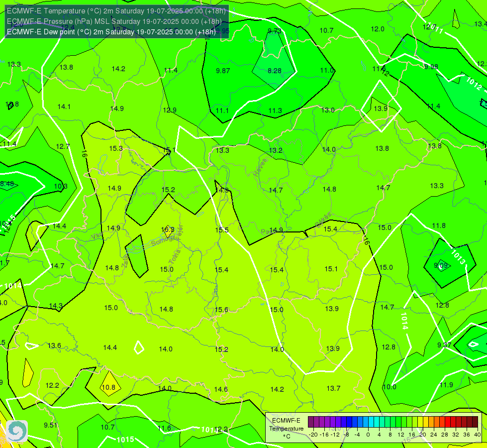Click the 14.6 temperature value
This screenshot has width=487, height=448.
(221, 389)
